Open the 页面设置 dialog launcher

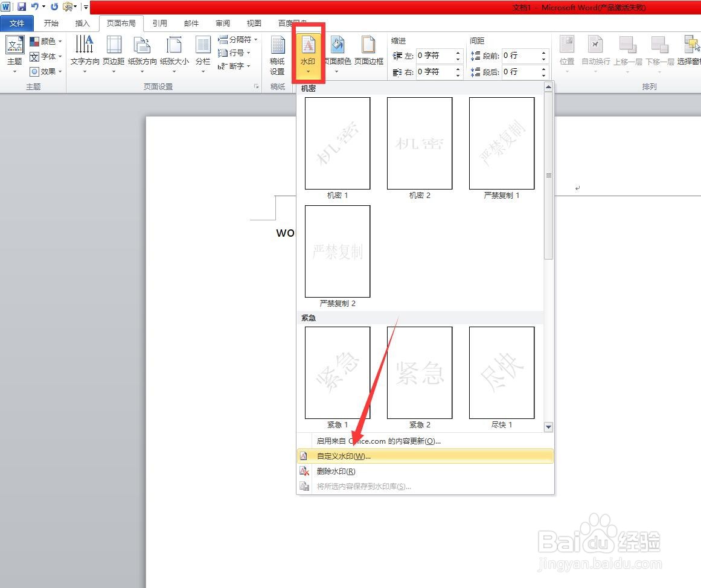[x=256, y=86]
